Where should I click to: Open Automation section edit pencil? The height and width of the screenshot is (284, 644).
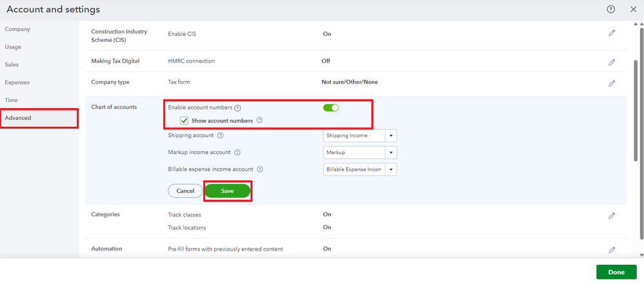tap(612, 250)
